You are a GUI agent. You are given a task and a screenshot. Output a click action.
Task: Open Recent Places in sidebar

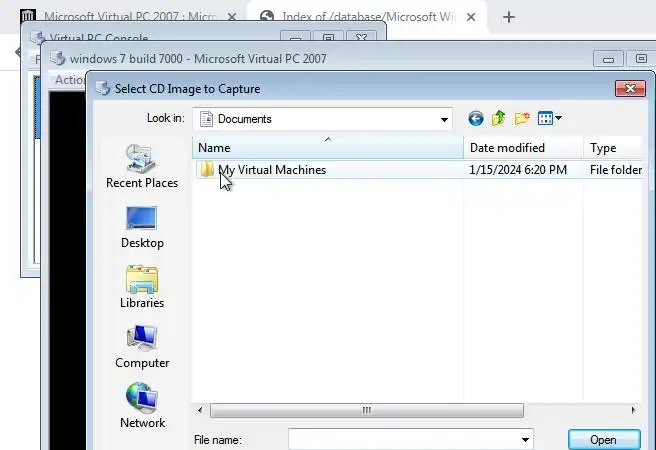click(x=142, y=166)
